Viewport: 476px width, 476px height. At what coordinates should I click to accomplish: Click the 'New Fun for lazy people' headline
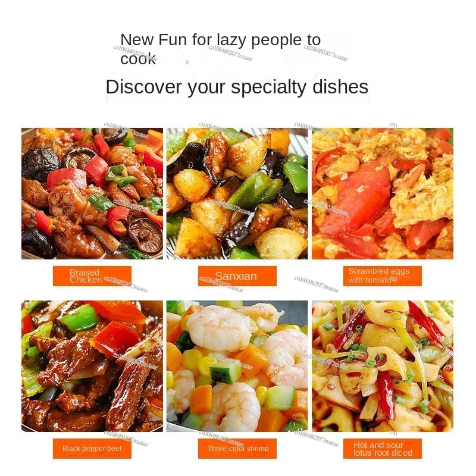[220, 49]
